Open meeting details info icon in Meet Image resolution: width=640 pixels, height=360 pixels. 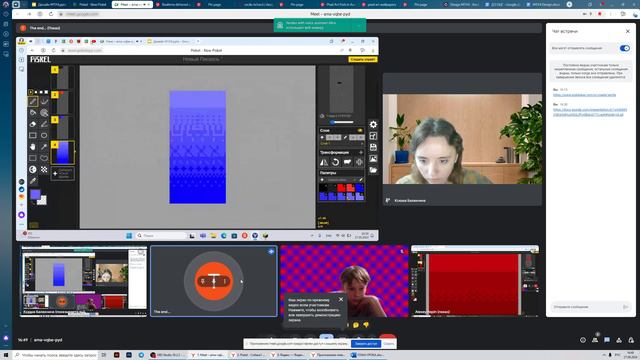583,340
